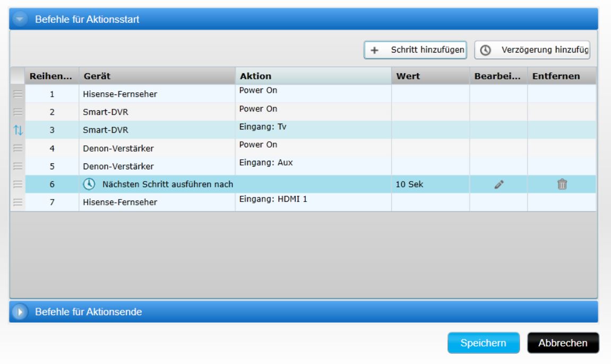Click the pencil edit icon in row 6

pyautogui.click(x=498, y=184)
